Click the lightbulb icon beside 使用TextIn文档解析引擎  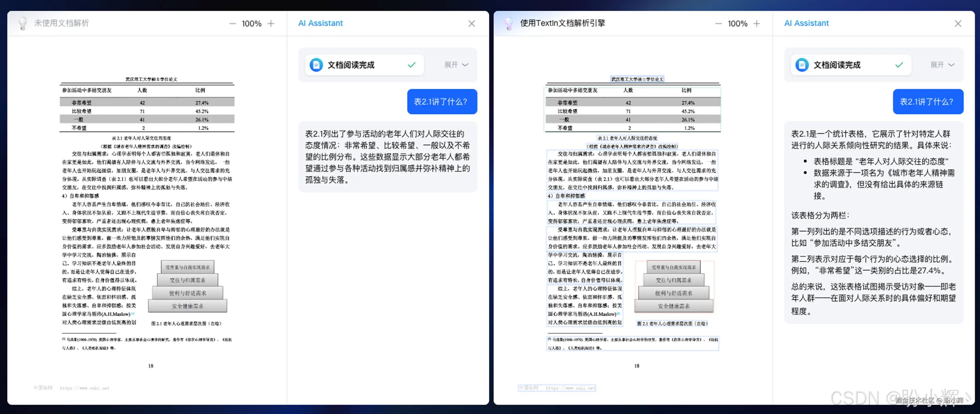click(509, 23)
